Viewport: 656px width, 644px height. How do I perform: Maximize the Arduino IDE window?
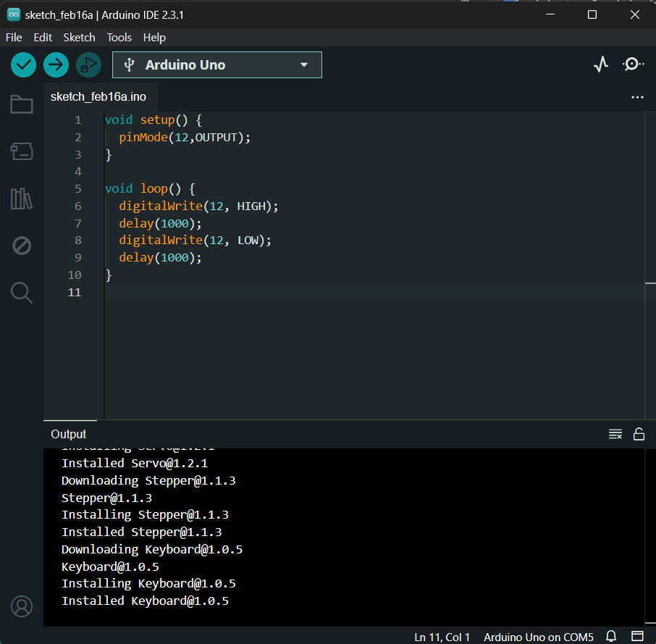592,14
